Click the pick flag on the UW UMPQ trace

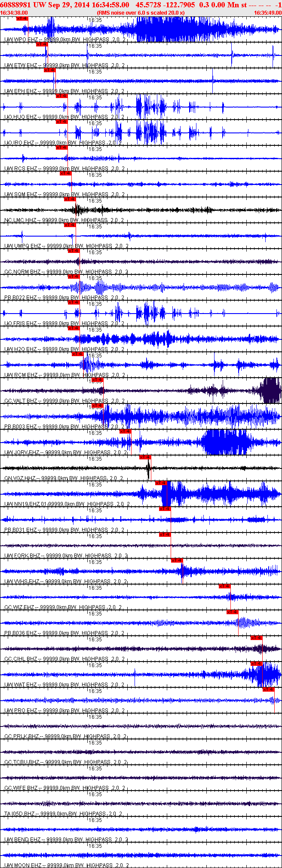coord(70,225)
